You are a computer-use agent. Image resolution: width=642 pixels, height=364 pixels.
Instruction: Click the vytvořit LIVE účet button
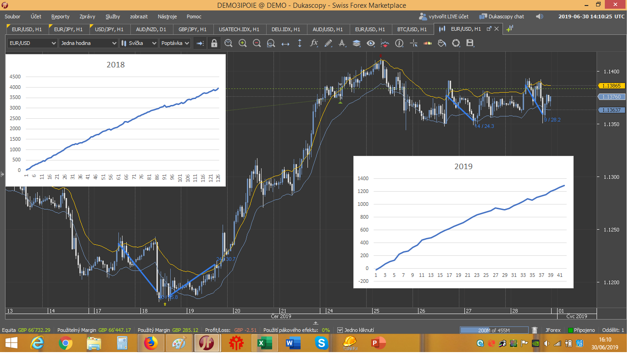tap(444, 17)
